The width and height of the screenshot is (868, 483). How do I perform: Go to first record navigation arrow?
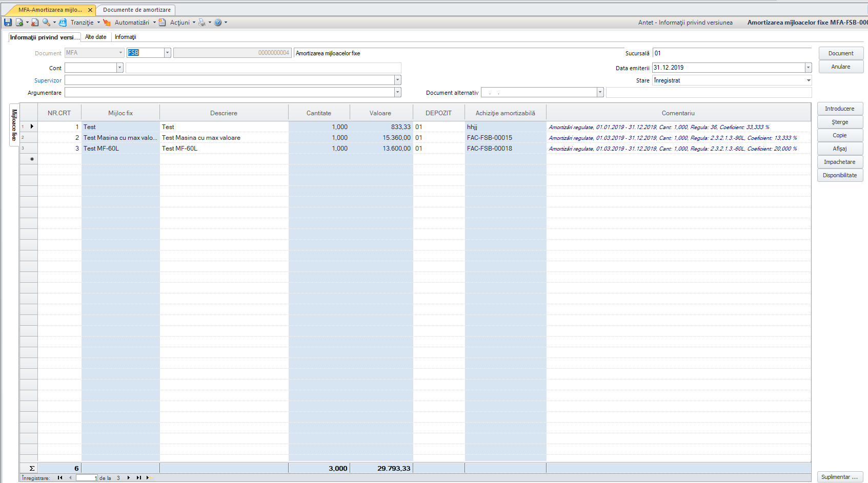[60, 478]
